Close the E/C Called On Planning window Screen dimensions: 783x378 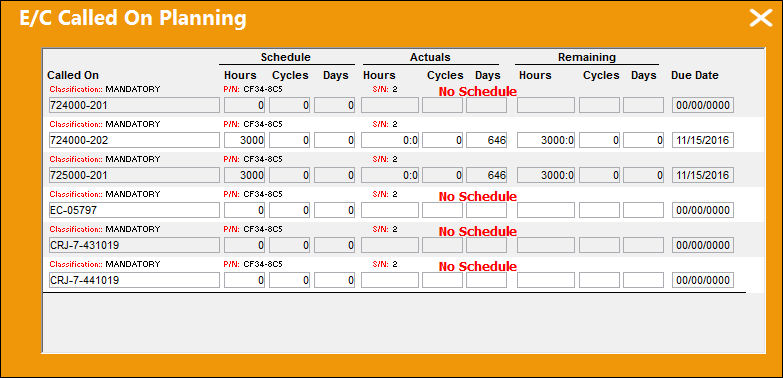click(761, 18)
